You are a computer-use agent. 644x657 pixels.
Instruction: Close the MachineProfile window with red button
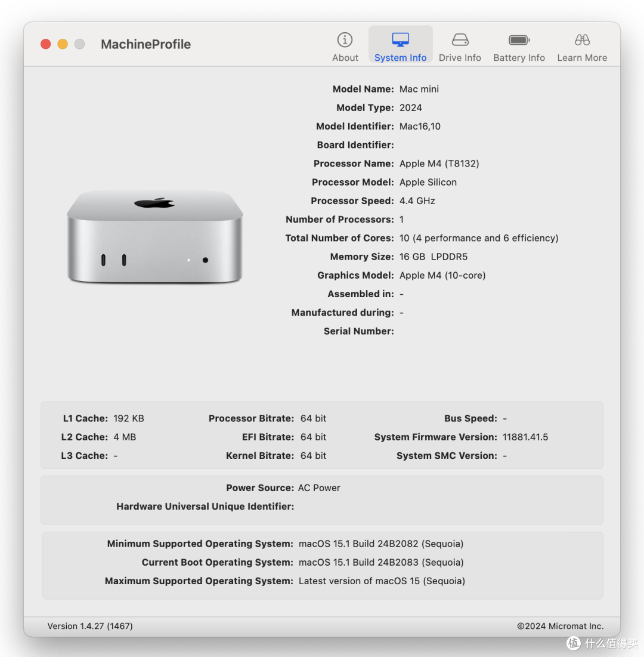[x=46, y=44]
